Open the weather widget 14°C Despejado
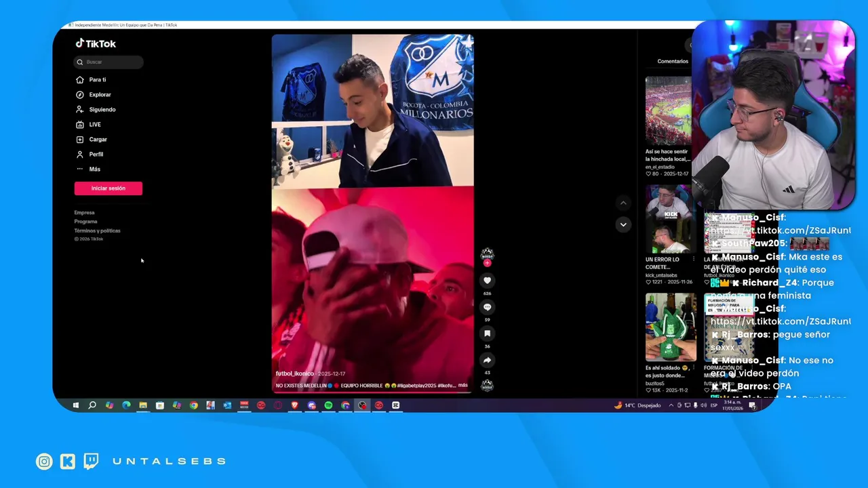The height and width of the screenshot is (488, 868). click(x=637, y=405)
